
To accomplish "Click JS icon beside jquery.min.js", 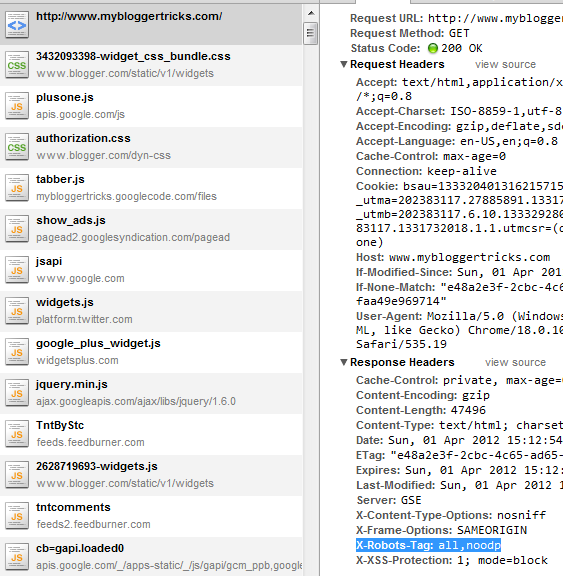I will [17, 393].
